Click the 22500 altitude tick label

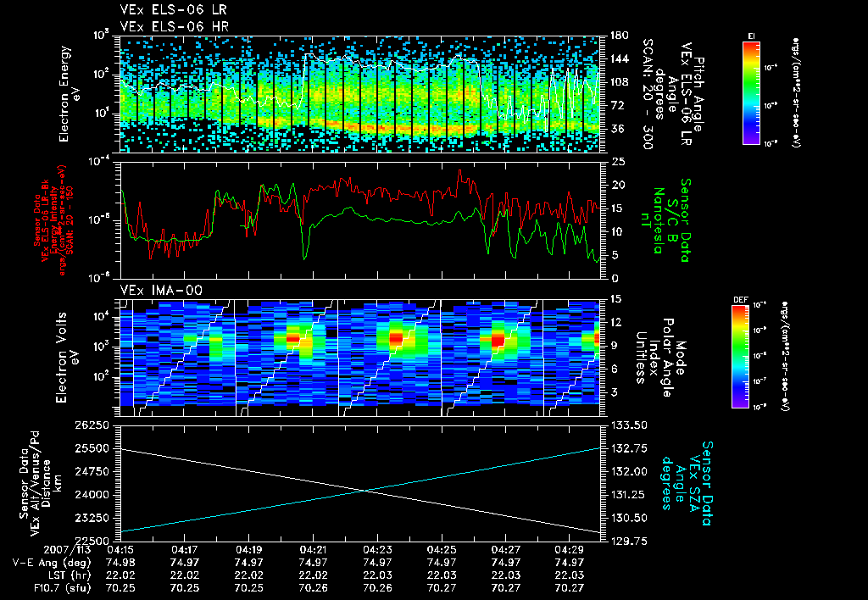(92, 541)
